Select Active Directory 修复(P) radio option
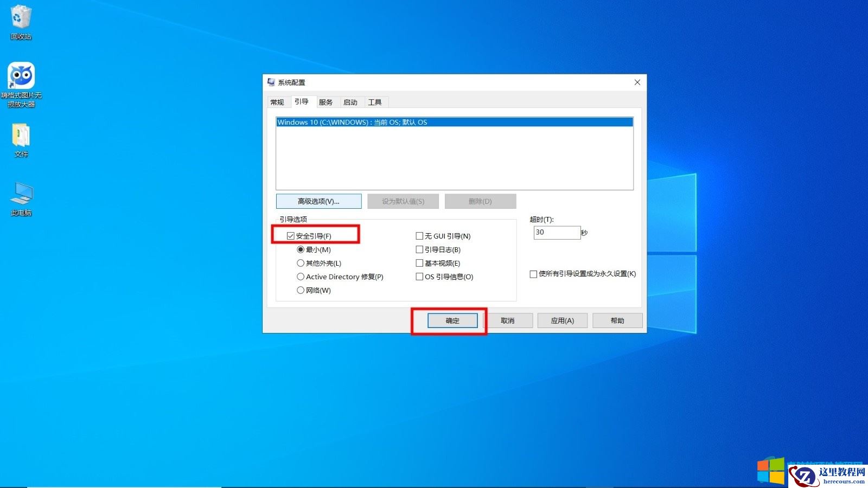Screen dimensions: 868x488 pyautogui.click(x=301, y=277)
